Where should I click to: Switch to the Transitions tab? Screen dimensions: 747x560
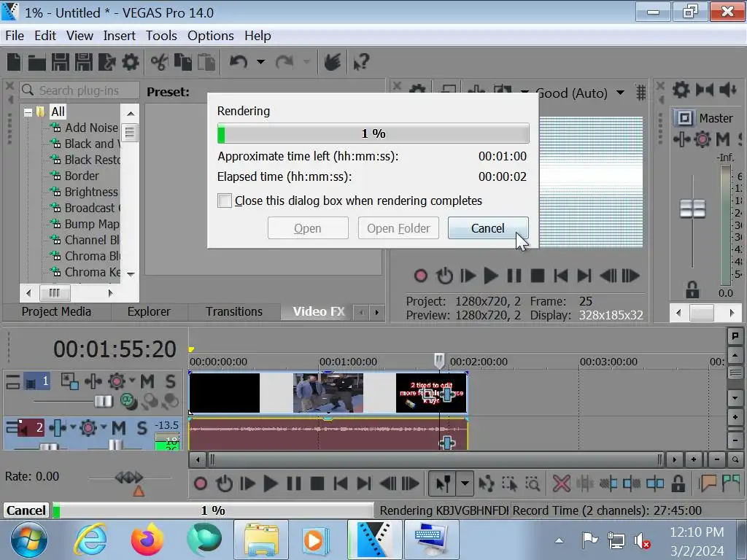(234, 311)
